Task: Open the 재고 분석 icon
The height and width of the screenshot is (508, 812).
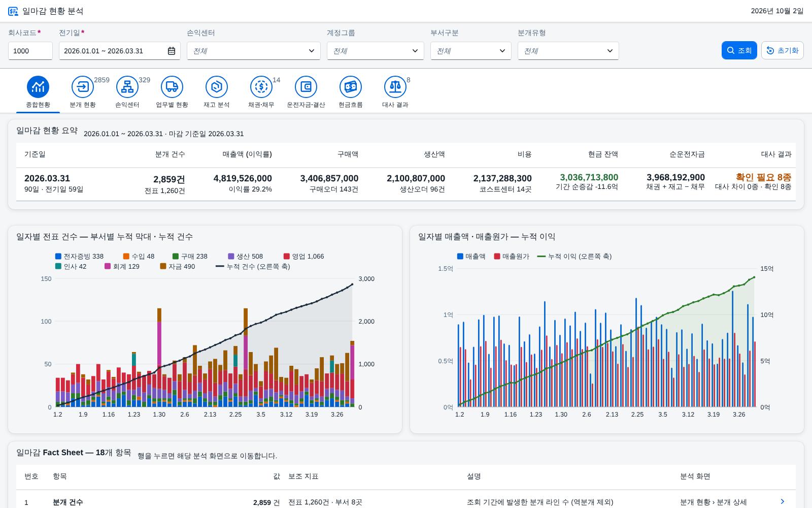Action: click(x=217, y=87)
